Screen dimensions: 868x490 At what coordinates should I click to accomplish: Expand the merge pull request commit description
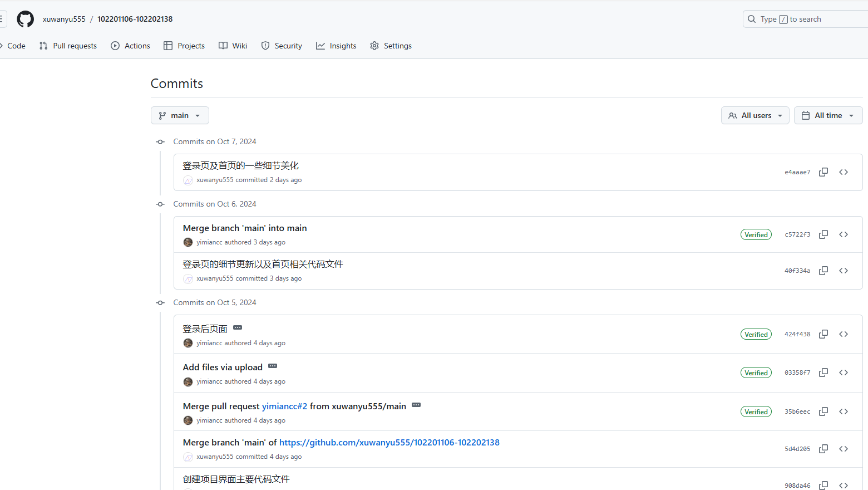[x=416, y=405]
